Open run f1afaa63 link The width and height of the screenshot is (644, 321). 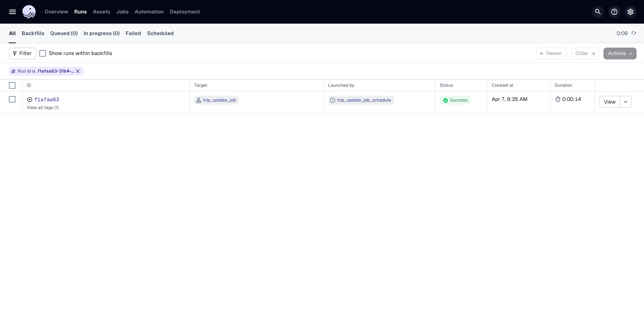point(47,100)
